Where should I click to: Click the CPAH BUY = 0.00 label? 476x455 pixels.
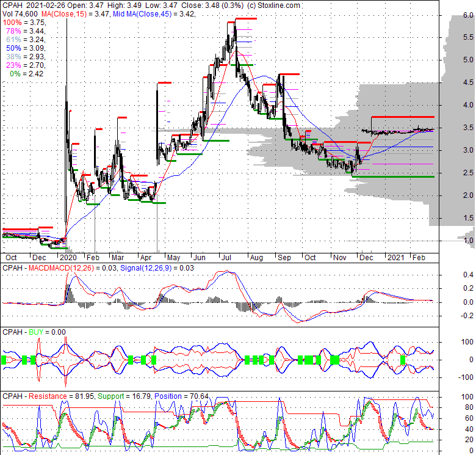click(34, 332)
